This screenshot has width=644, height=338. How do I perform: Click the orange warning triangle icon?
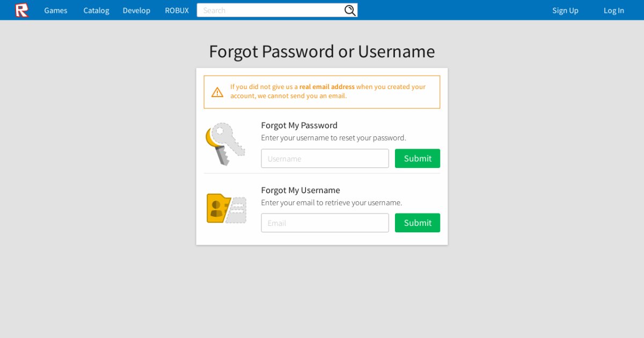tap(217, 92)
